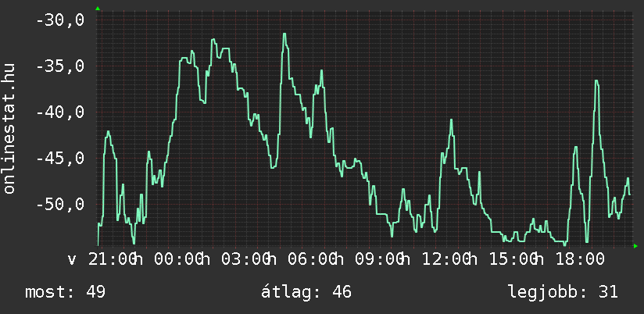Click the 'h 00:00' time label
Image resolution: width=644 pixels, height=314 pixels.
click(x=169, y=259)
